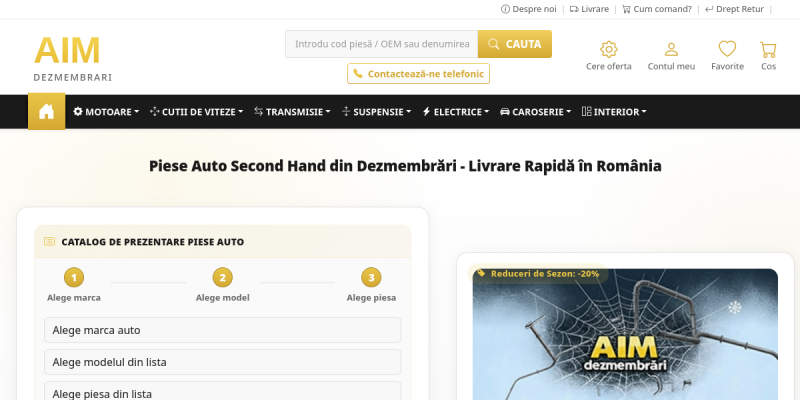800x400 pixels.
Task: Click the catalog list icon beside heading
Action: [49, 241]
